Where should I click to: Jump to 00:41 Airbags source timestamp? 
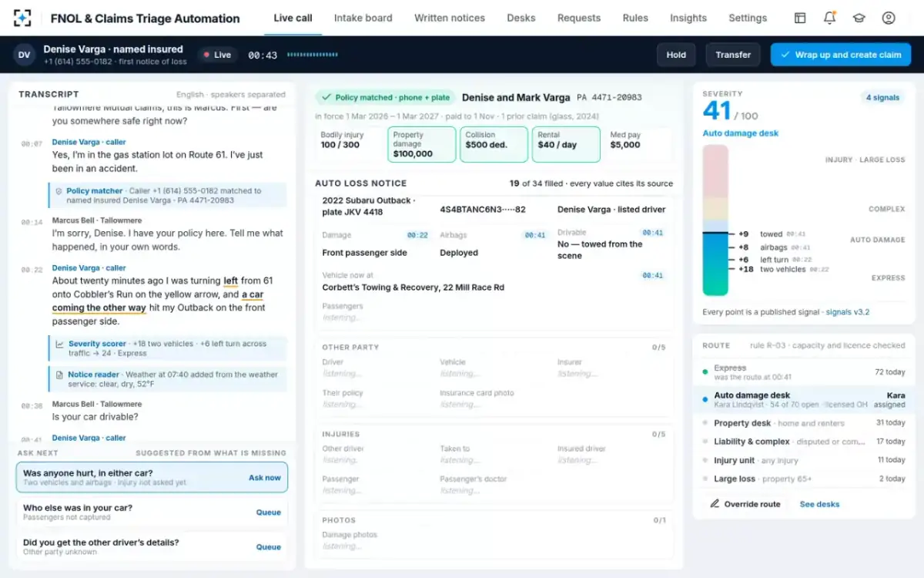click(535, 235)
